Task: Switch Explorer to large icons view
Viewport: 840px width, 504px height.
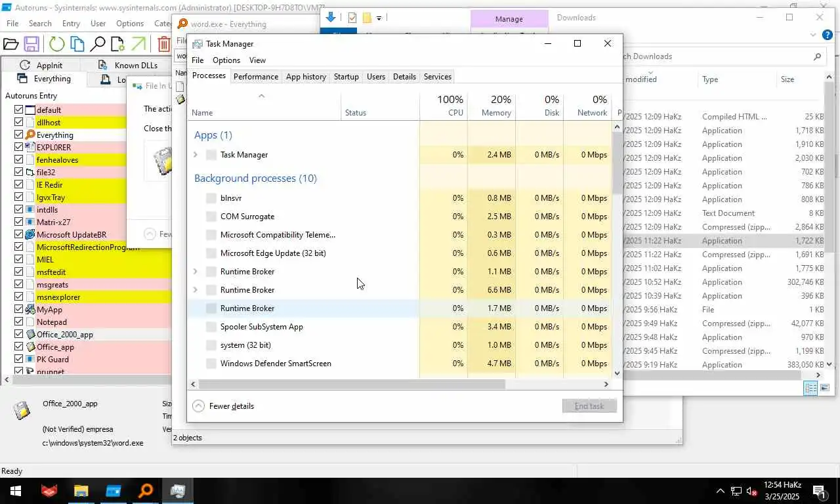Action: [825, 388]
